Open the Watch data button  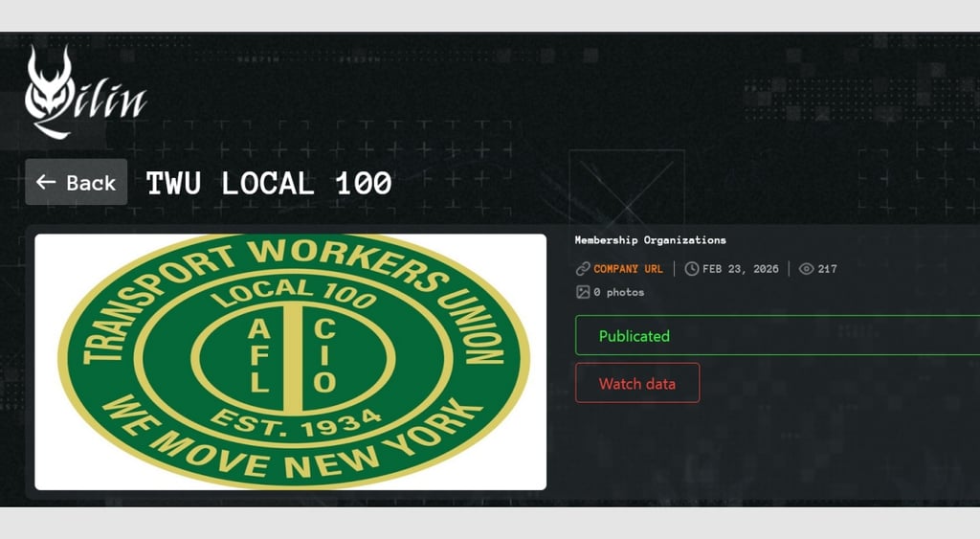[637, 383]
